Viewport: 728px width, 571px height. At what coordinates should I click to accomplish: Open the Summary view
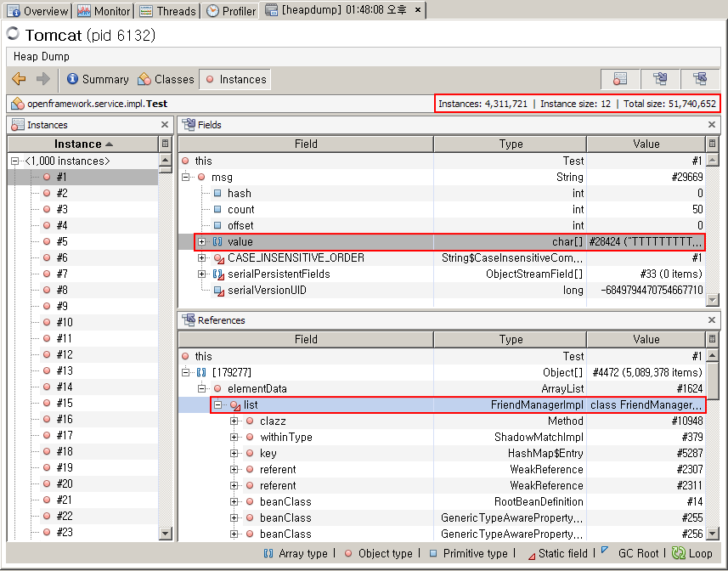click(98, 79)
